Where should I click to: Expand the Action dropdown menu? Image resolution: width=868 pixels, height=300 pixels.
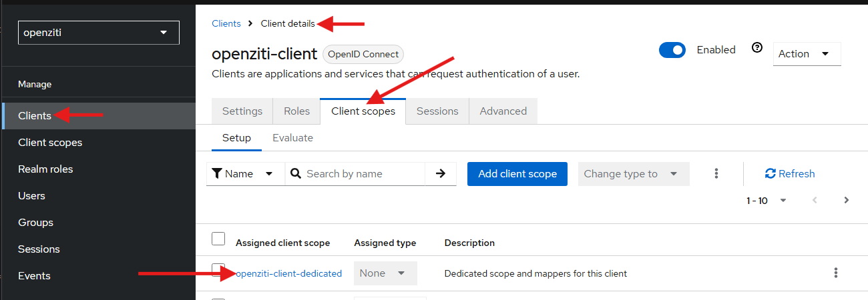807,54
